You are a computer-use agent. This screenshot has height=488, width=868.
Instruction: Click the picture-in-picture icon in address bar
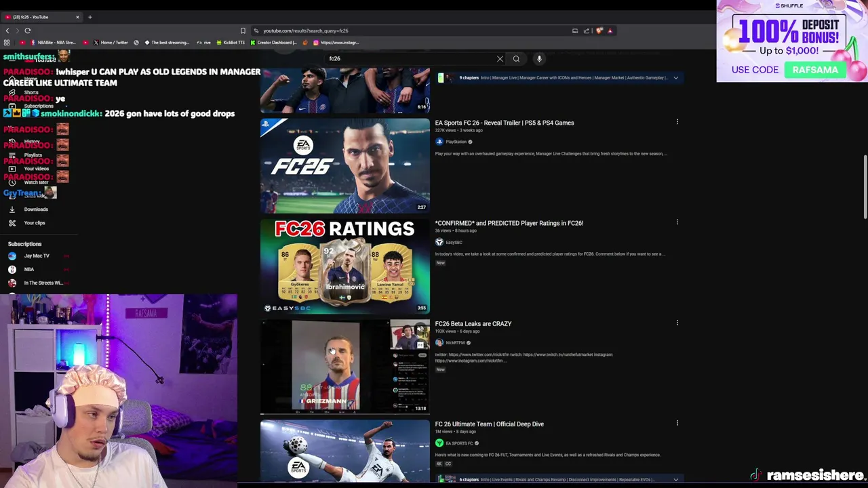pos(575,30)
